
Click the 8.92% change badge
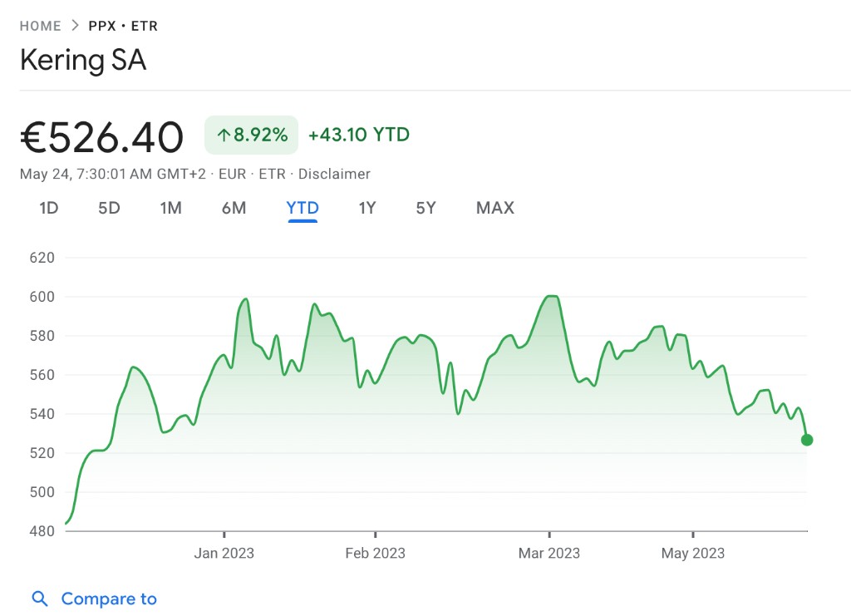pyautogui.click(x=251, y=135)
